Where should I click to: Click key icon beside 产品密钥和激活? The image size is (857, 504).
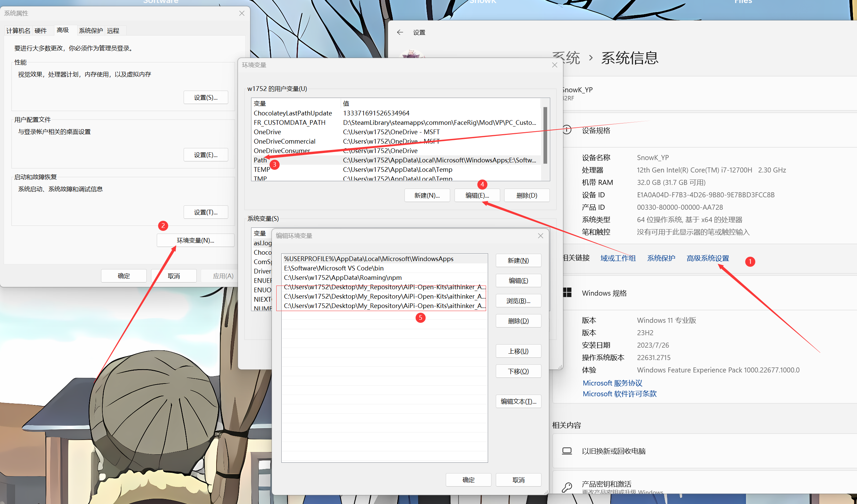[567, 487]
